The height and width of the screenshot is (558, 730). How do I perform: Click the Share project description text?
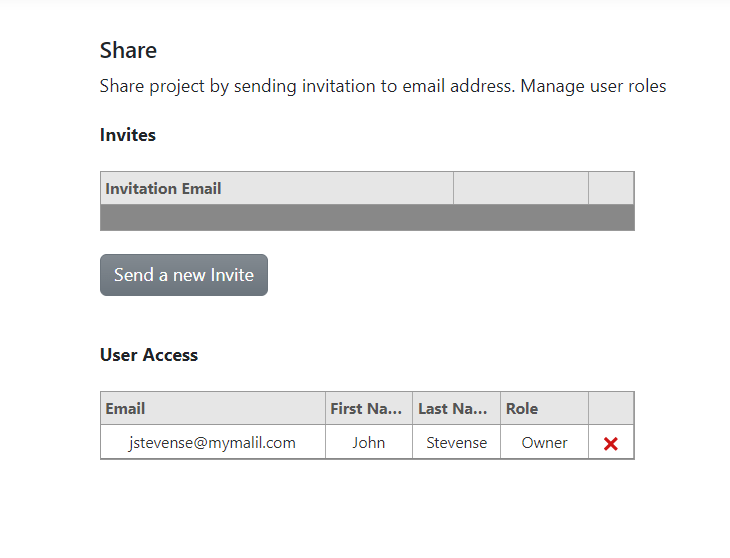[383, 86]
